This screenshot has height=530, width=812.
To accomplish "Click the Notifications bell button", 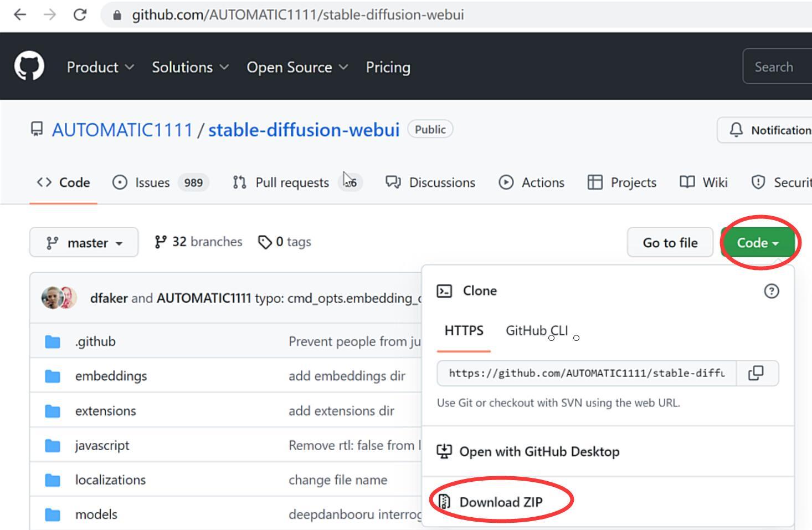I will click(765, 130).
